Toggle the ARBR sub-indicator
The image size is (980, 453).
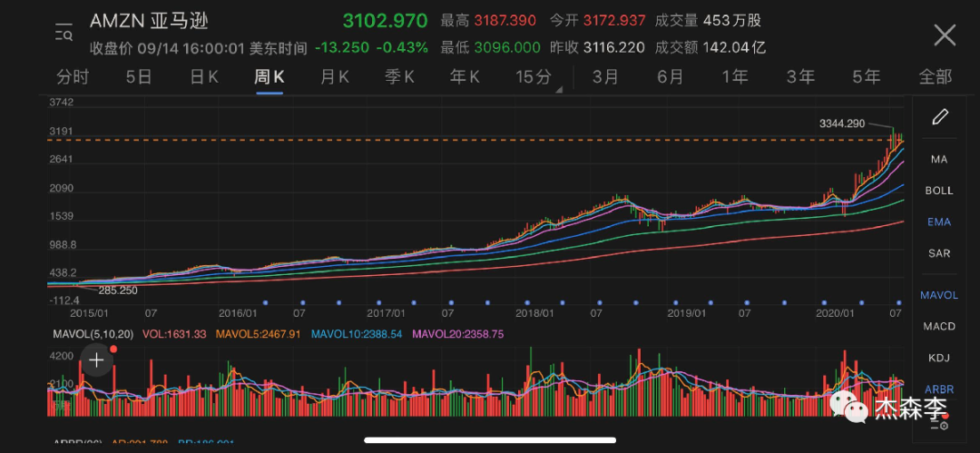(939, 389)
